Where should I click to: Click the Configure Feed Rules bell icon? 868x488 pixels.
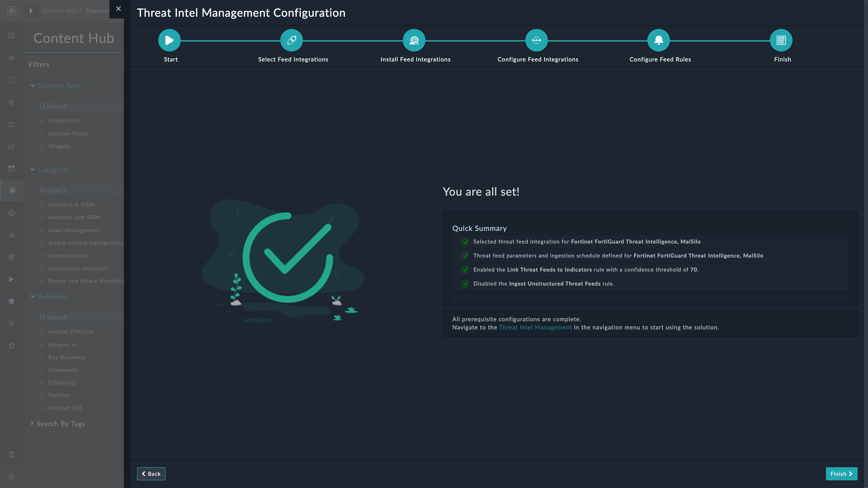pyautogui.click(x=658, y=40)
